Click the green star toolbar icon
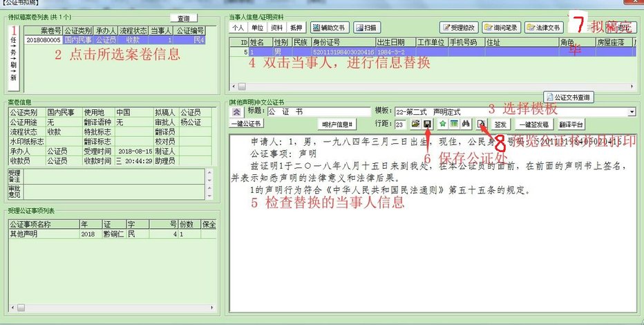This screenshot has width=644, height=325. (442, 124)
